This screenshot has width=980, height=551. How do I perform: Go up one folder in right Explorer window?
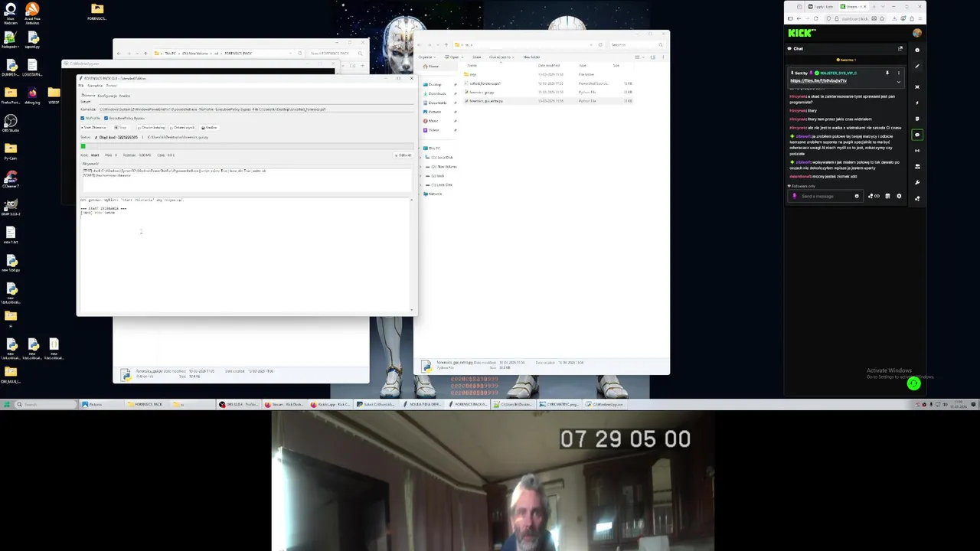(x=446, y=45)
